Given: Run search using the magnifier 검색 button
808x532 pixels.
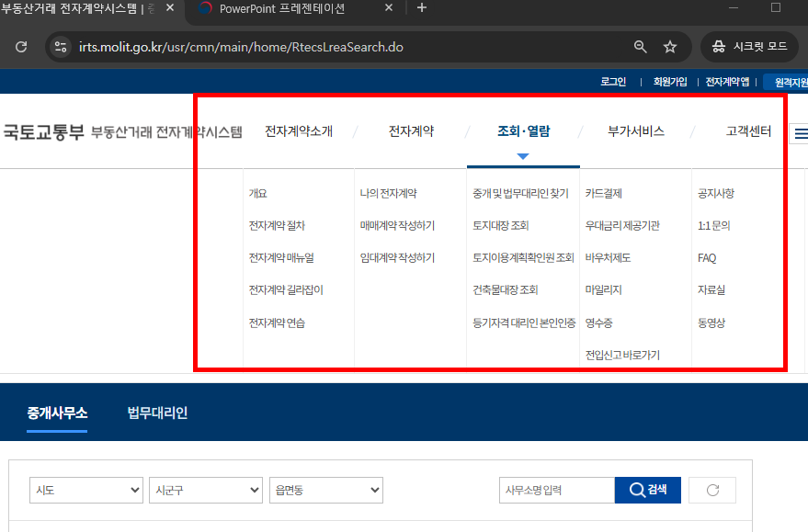Looking at the screenshot, I should [x=647, y=490].
